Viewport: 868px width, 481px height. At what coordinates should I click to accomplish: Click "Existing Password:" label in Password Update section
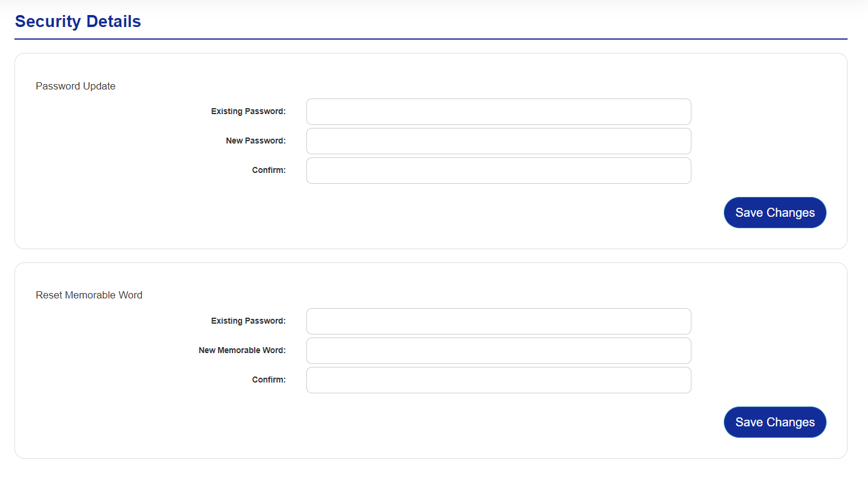pos(249,112)
